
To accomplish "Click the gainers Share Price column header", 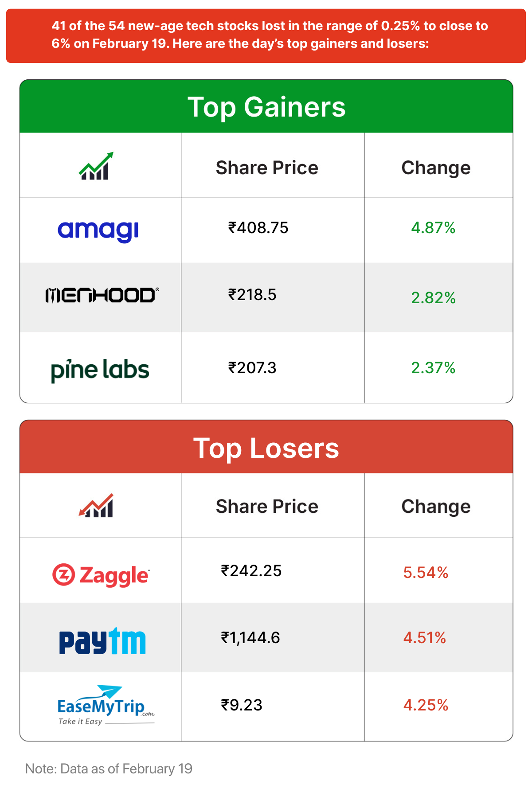I will 267,168.
